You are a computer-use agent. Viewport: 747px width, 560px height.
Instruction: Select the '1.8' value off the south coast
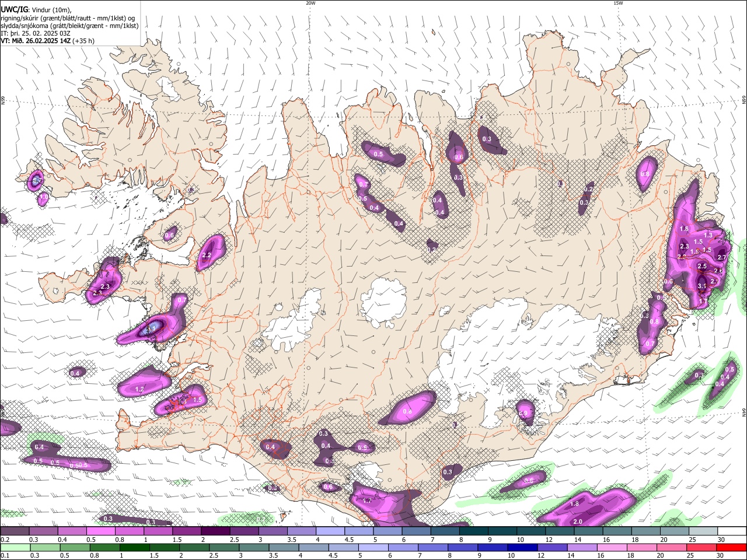tap(574, 504)
